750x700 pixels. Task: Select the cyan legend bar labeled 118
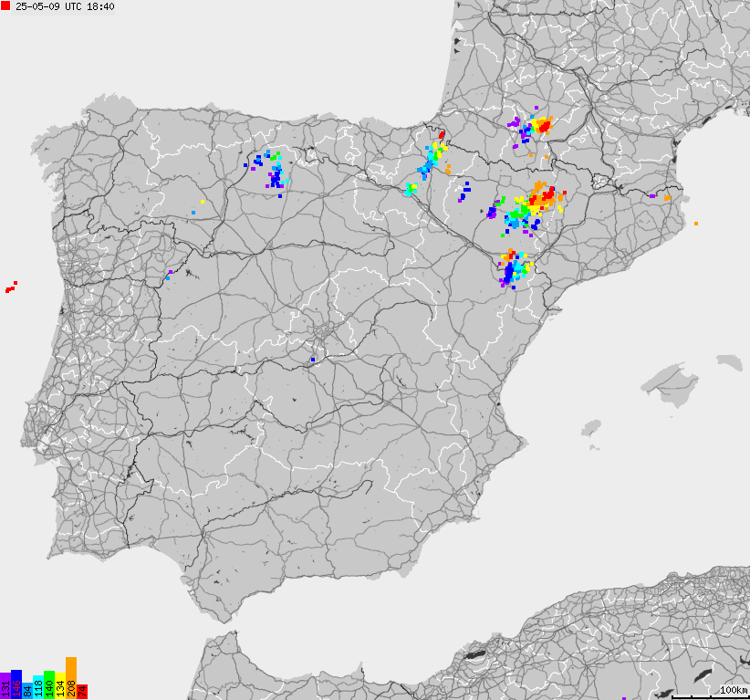(38, 687)
